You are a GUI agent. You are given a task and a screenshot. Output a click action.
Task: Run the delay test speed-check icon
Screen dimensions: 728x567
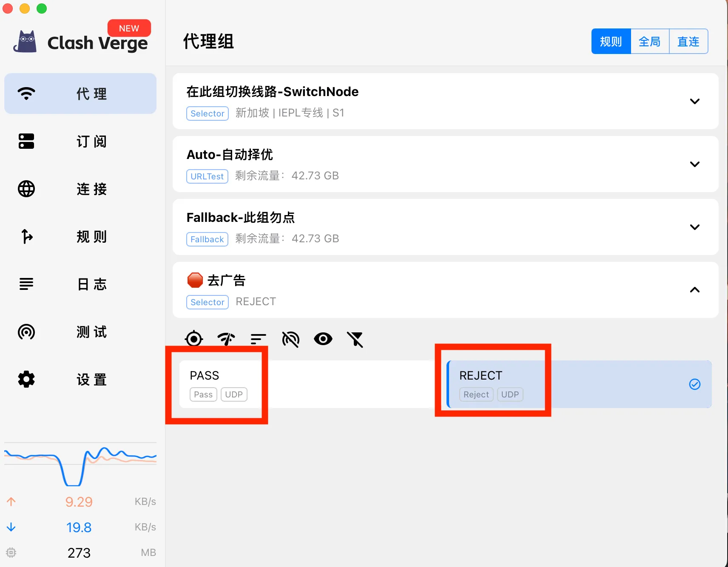click(226, 339)
